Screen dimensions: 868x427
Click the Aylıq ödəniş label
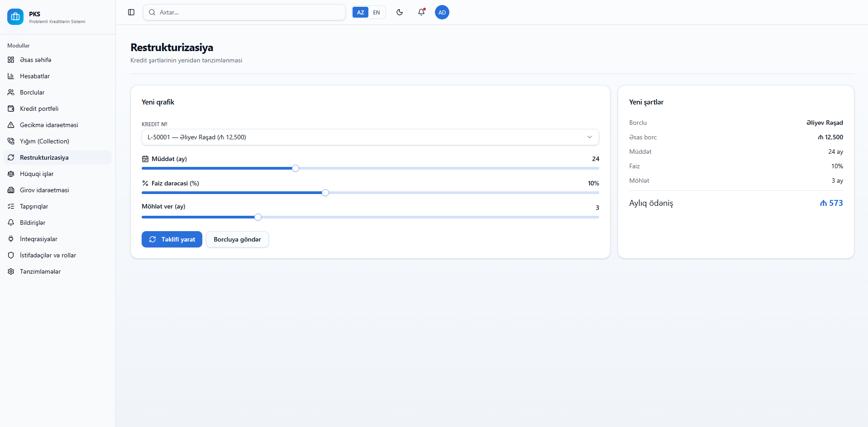651,203
